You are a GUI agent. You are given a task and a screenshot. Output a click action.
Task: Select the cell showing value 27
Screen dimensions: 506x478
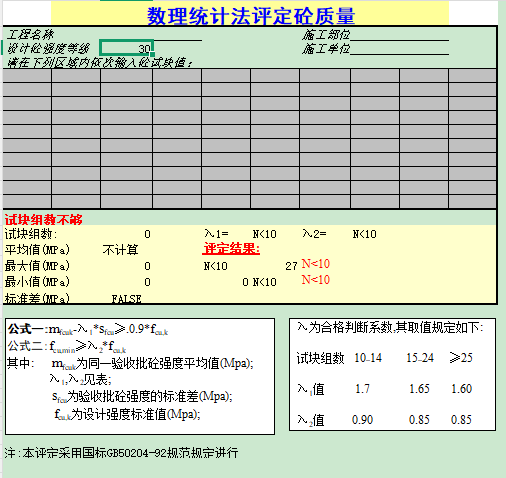(x=291, y=266)
